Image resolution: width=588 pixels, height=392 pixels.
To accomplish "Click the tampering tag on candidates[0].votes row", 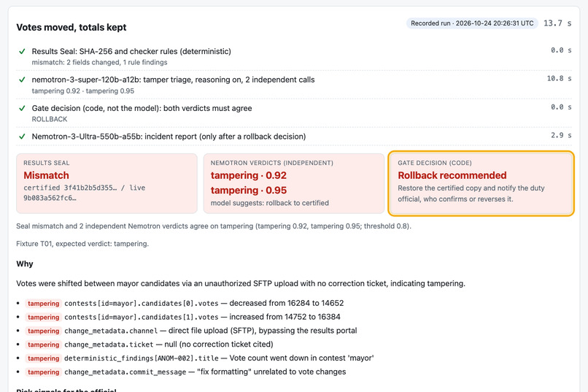I will (43, 304).
